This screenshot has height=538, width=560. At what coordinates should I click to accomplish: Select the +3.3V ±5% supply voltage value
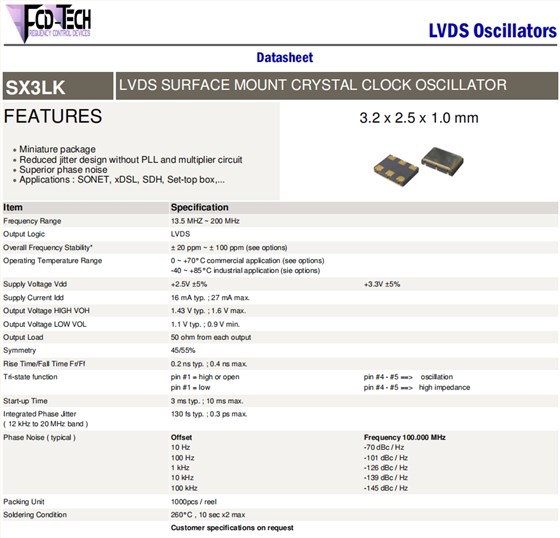(x=382, y=284)
